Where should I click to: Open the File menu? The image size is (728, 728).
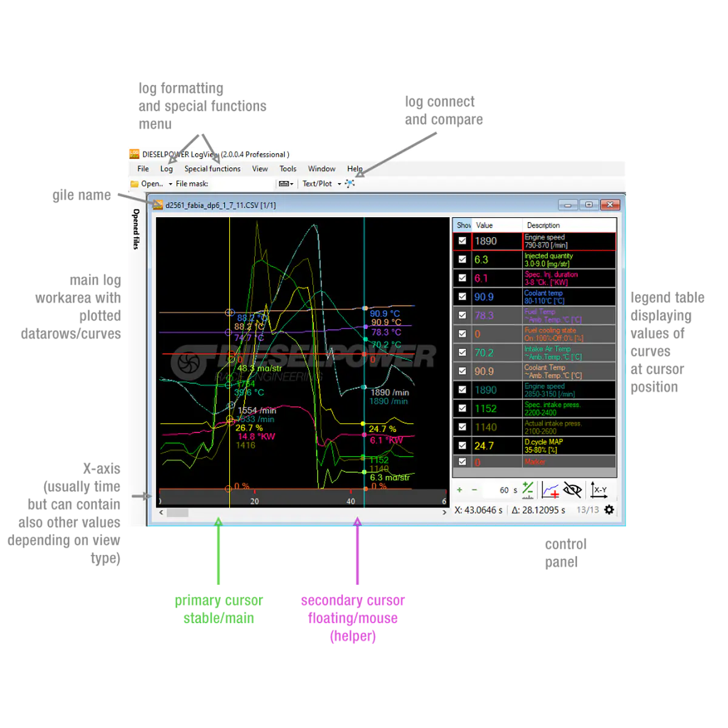click(x=143, y=169)
